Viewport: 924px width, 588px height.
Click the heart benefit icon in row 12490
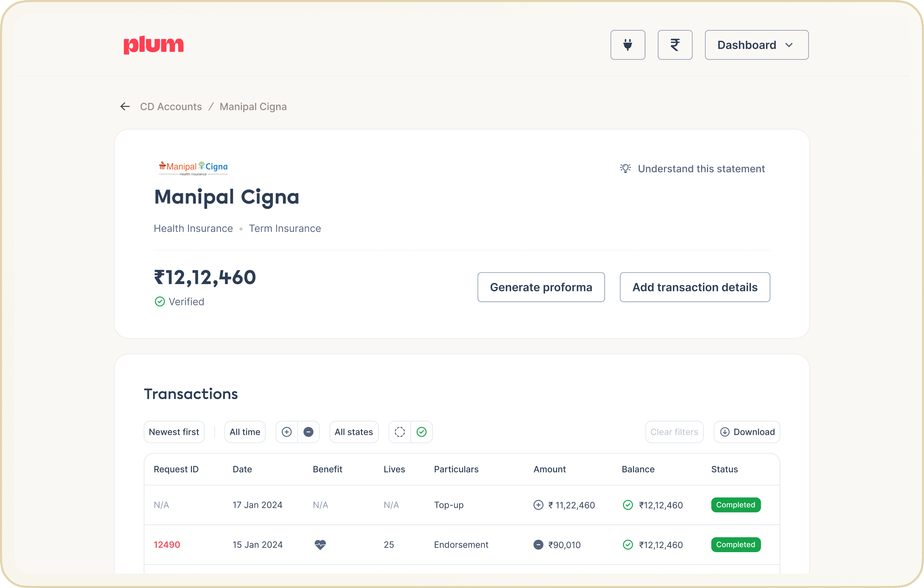point(320,544)
